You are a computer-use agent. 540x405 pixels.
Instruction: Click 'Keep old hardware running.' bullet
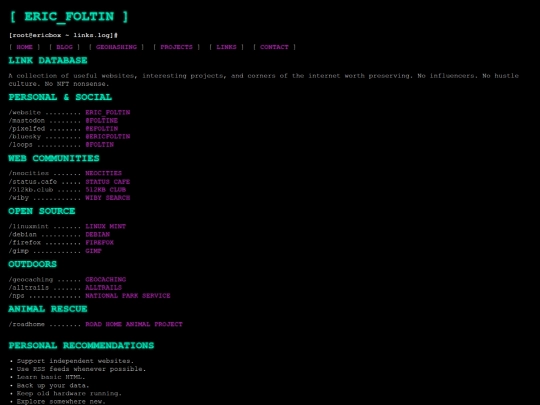coord(69,393)
